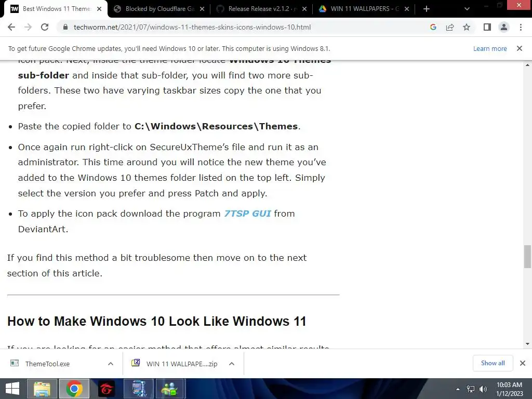Dismiss the Chrome update notification bar
The height and width of the screenshot is (399, 532).
click(520, 48)
